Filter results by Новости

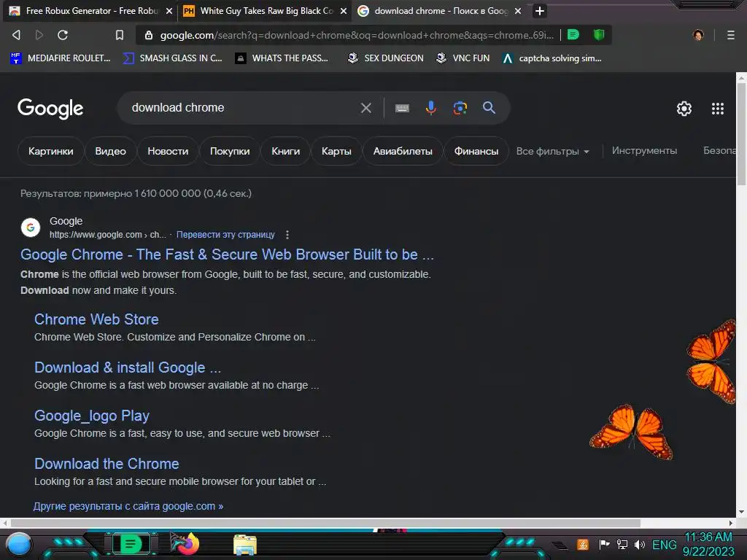[168, 152]
